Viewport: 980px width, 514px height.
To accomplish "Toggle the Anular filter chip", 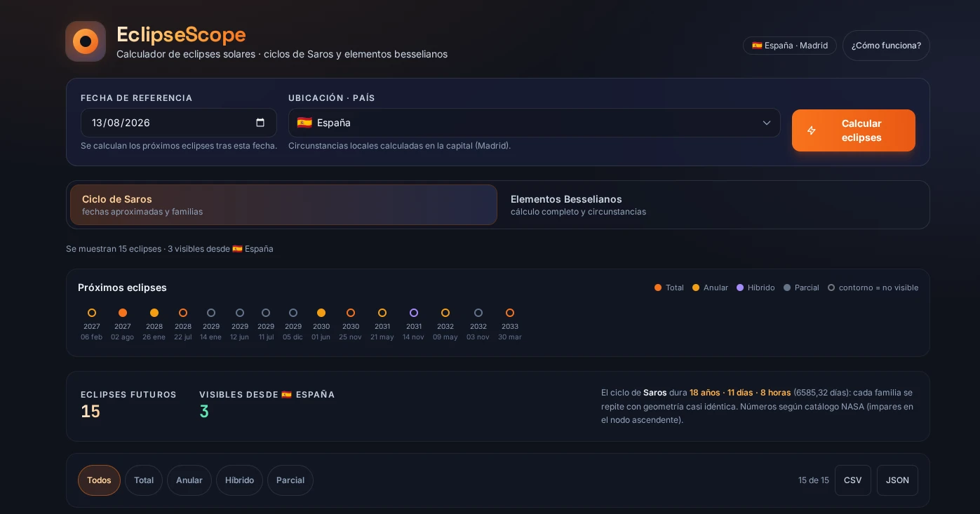I will [189, 480].
